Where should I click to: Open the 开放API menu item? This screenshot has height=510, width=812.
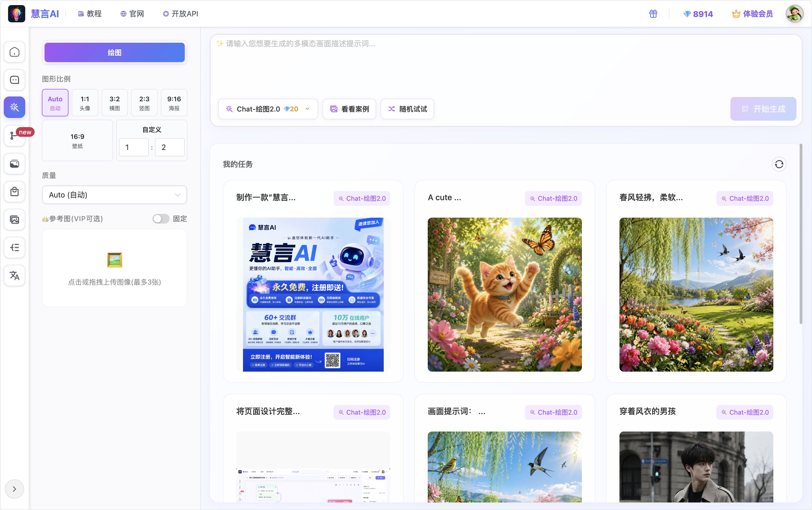181,14
